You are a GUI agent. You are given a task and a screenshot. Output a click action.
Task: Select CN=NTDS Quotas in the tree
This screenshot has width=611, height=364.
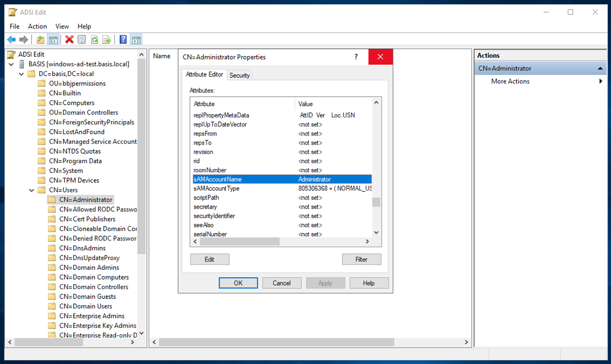point(75,151)
